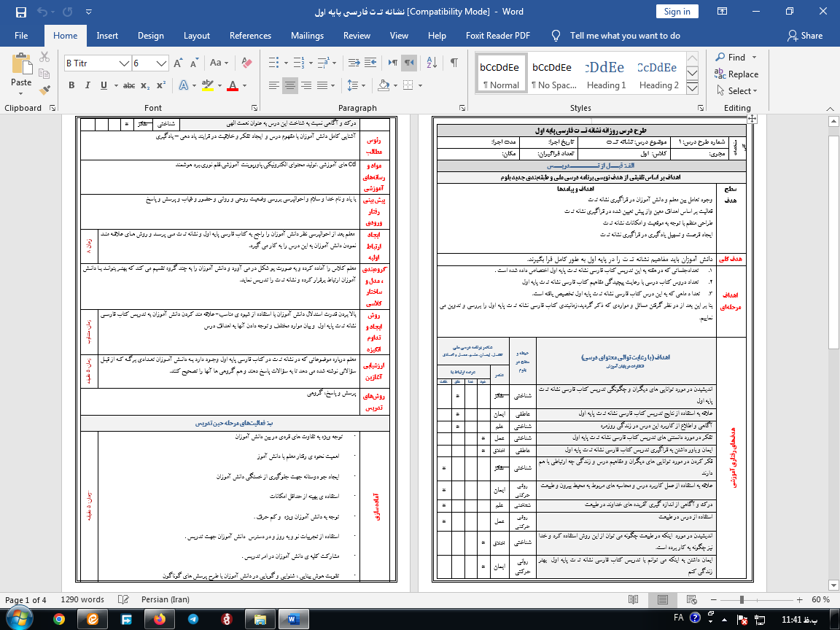Click the Sign in button
This screenshot has width=840, height=630.
(x=677, y=12)
